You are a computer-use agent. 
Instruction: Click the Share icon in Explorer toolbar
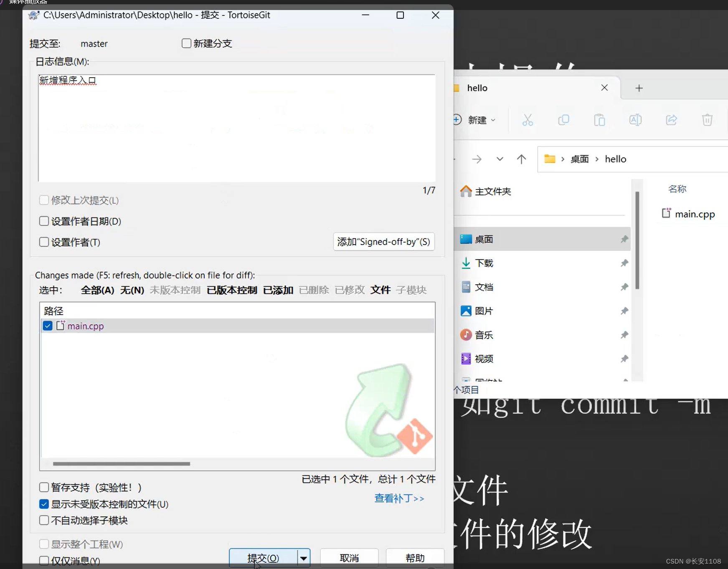coord(671,120)
